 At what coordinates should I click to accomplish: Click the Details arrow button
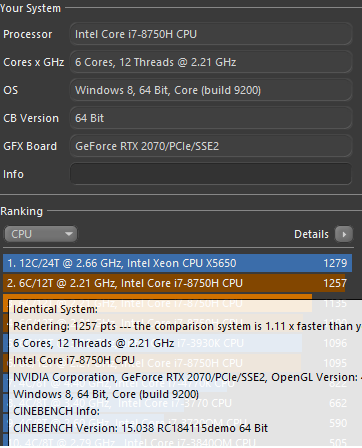344,234
